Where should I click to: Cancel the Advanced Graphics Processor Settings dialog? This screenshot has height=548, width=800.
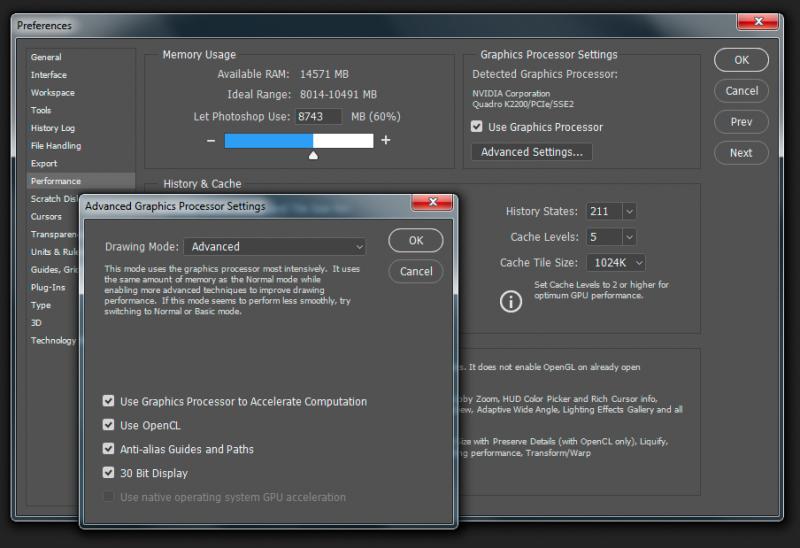(x=416, y=271)
